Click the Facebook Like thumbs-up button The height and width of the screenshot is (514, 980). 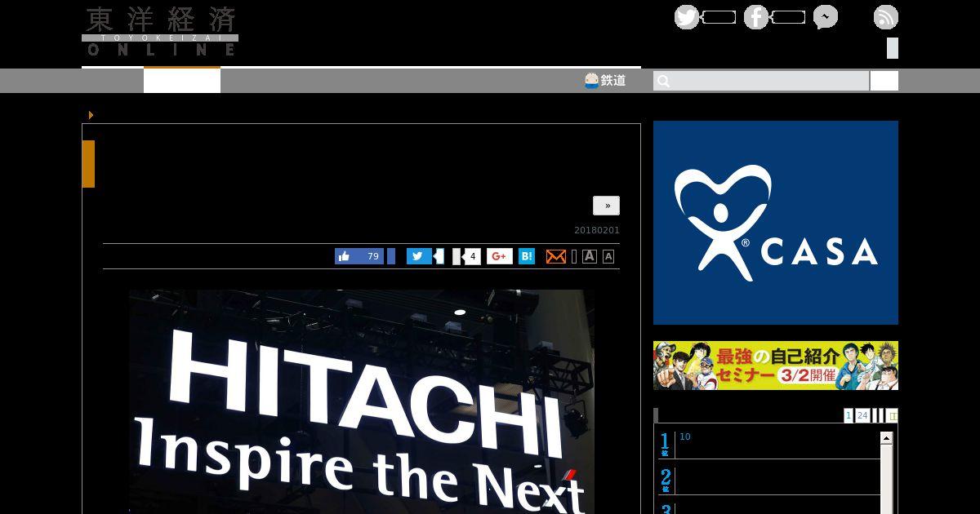[359, 256]
